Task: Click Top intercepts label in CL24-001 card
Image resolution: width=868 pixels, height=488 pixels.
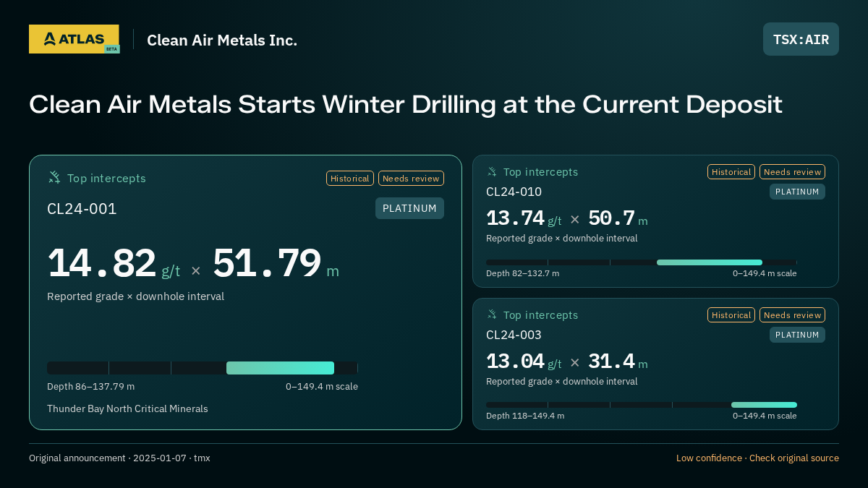Action: click(106, 178)
